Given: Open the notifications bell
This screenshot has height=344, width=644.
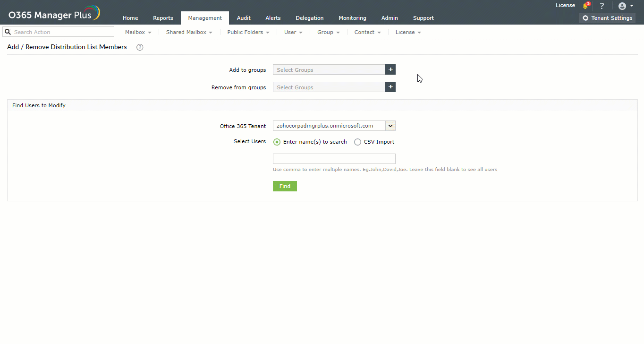Looking at the screenshot, I should (585, 5).
